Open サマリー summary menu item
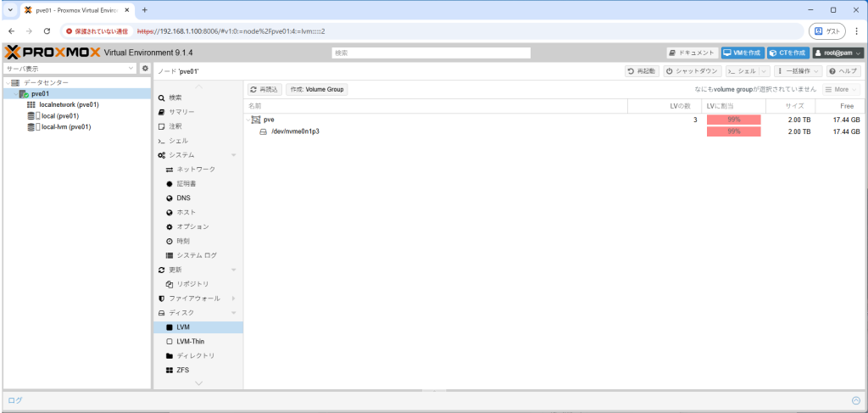The height and width of the screenshot is (413, 868). pos(198,112)
